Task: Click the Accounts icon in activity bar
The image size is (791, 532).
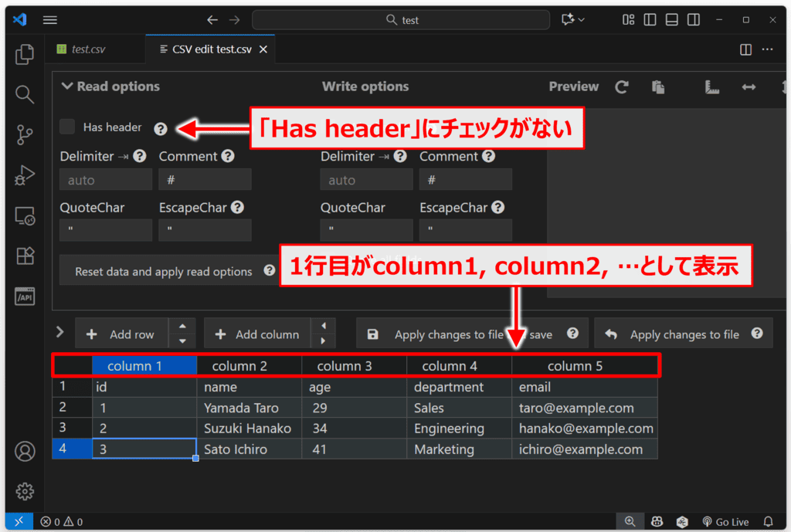Action: pos(25,450)
